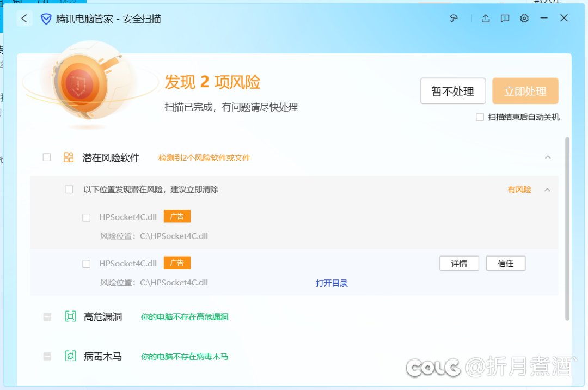The height and width of the screenshot is (390, 588).
Task: Toggle the 高危漏洞 row checkbox
Action: tap(47, 317)
